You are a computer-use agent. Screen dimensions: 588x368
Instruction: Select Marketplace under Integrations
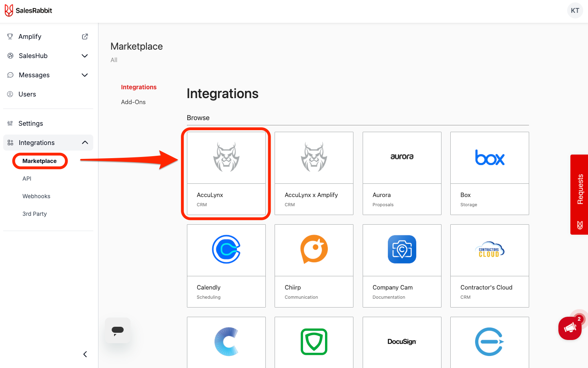[x=40, y=161]
